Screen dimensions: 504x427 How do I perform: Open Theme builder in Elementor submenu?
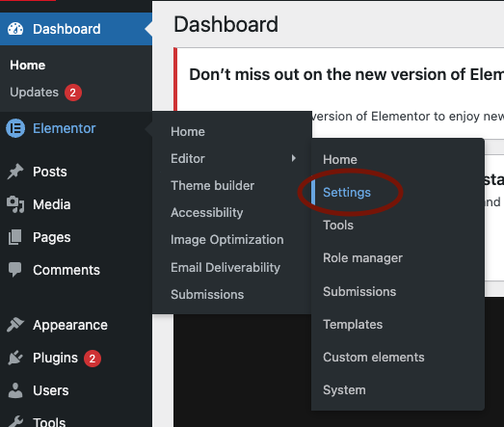(212, 185)
